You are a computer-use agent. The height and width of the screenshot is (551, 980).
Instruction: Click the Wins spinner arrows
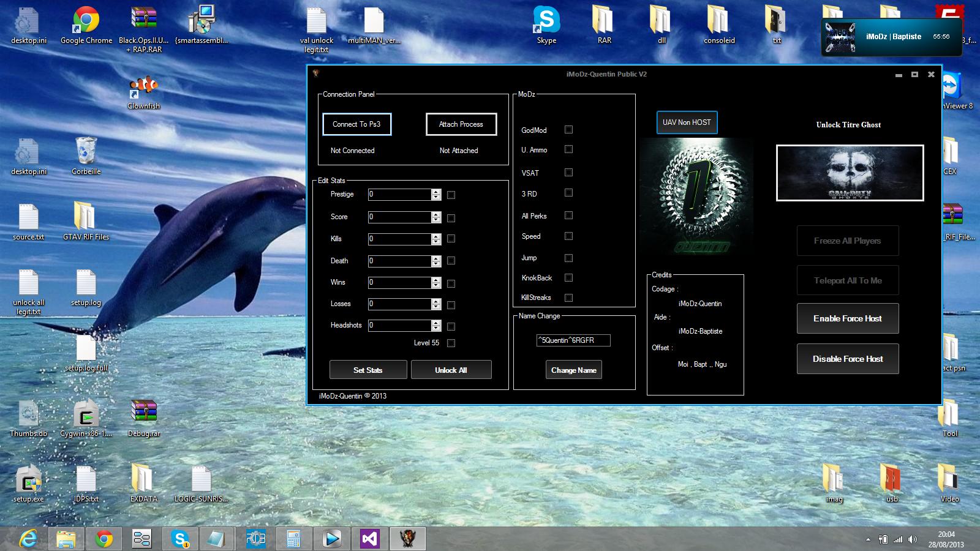click(x=436, y=283)
